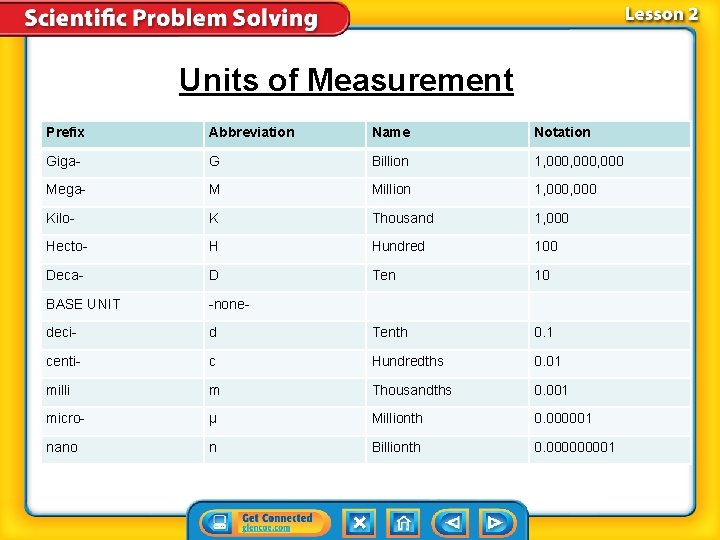The width and height of the screenshot is (720, 540).
Task: Select the 0.01 notation value
Action: click(547, 361)
